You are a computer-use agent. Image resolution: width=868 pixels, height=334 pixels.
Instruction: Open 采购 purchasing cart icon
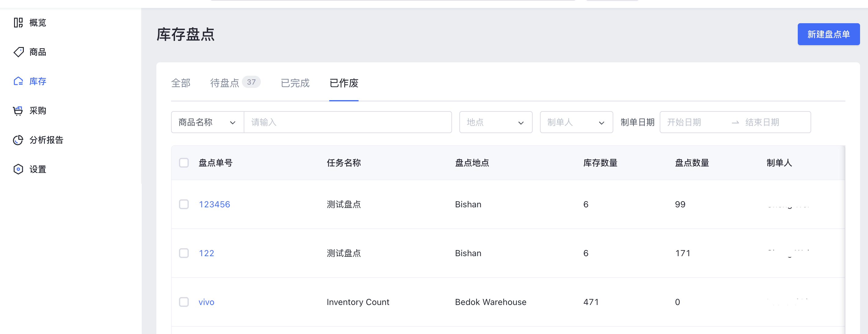tap(18, 111)
